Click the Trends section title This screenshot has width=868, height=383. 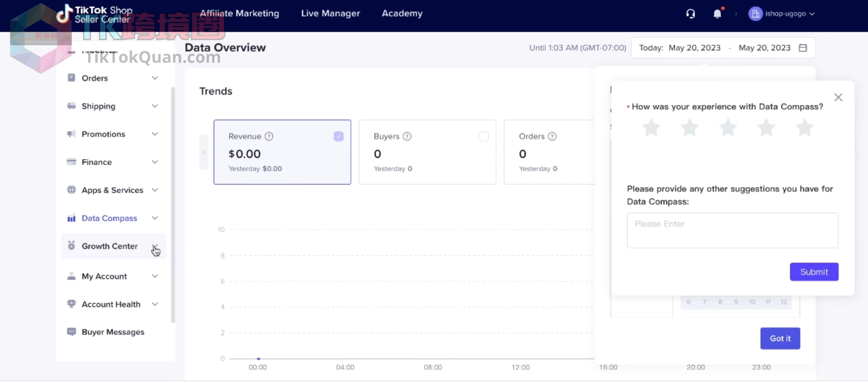click(216, 91)
